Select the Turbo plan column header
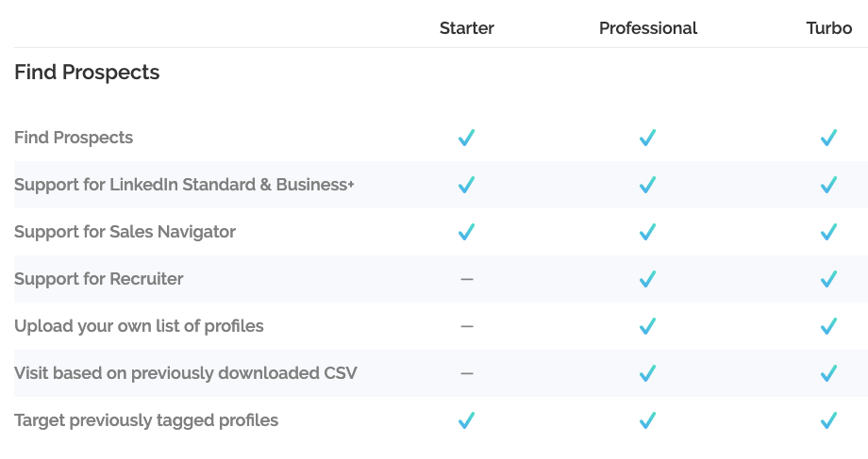The height and width of the screenshot is (459, 868). [828, 28]
